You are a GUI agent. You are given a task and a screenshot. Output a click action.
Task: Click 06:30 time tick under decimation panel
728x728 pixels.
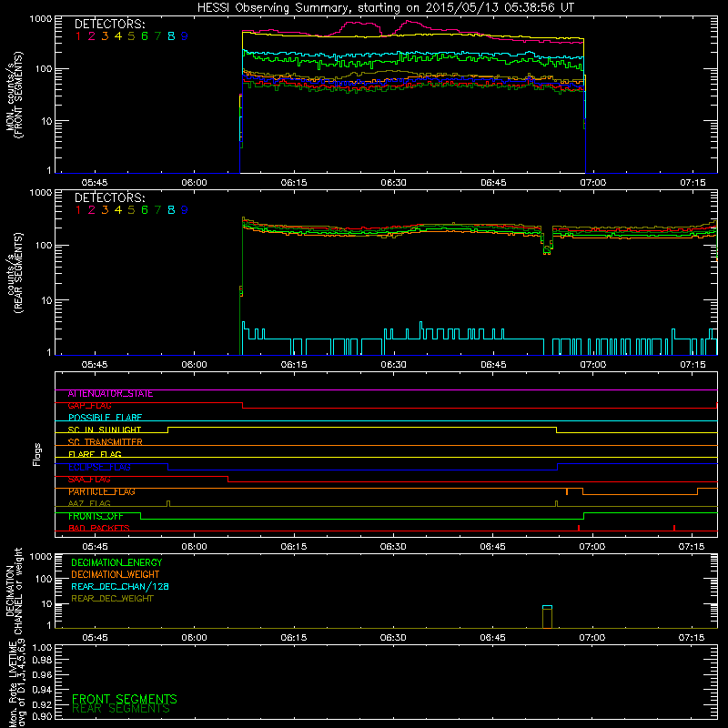click(x=393, y=638)
